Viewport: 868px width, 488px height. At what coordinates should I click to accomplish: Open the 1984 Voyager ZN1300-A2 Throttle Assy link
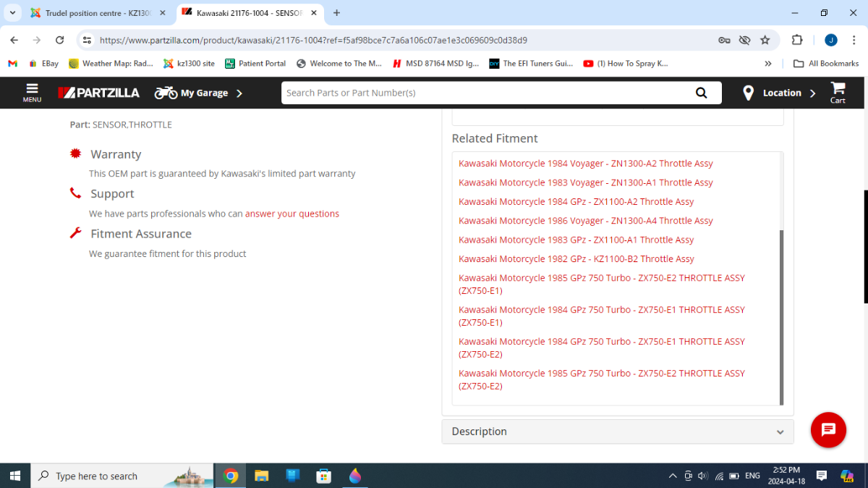click(586, 164)
